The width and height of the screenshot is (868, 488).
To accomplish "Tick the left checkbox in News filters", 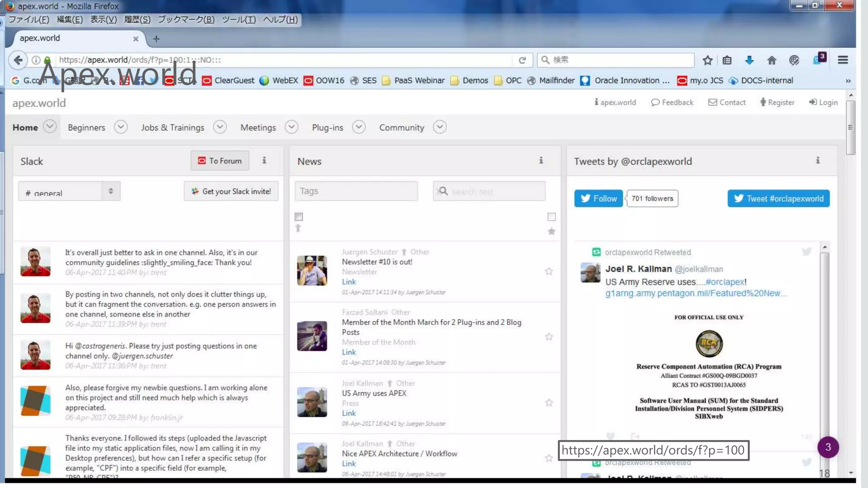I will pos(299,217).
